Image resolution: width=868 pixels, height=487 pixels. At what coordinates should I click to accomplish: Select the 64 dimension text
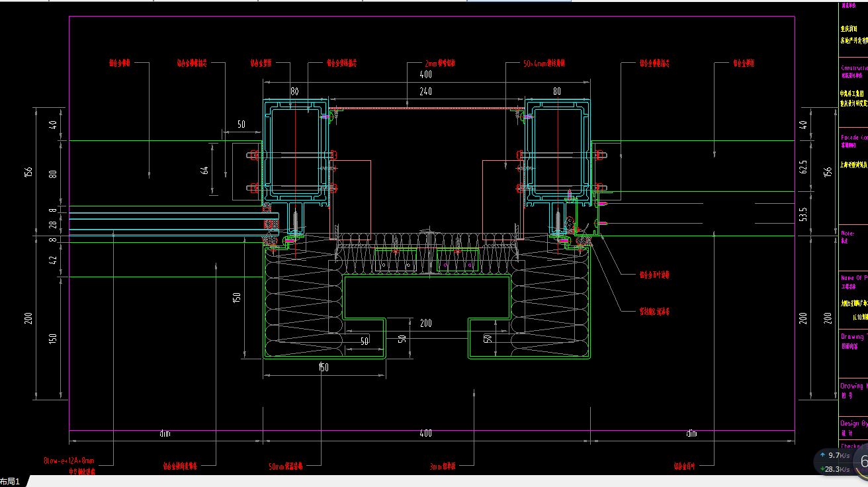tap(204, 169)
